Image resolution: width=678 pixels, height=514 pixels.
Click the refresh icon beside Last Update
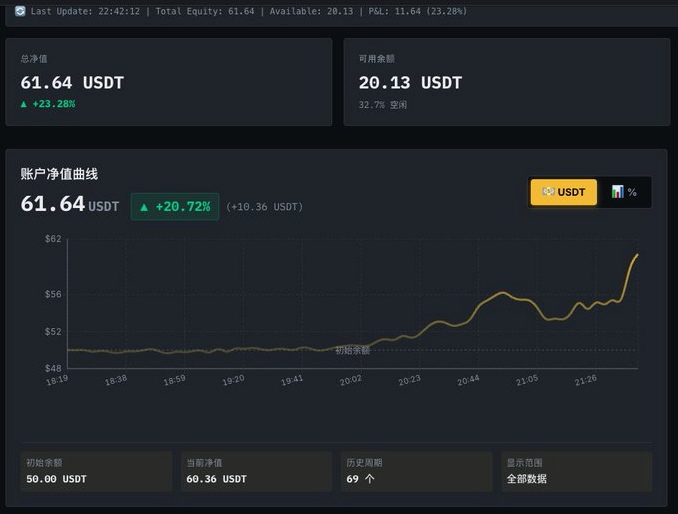(x=20, y=11)
